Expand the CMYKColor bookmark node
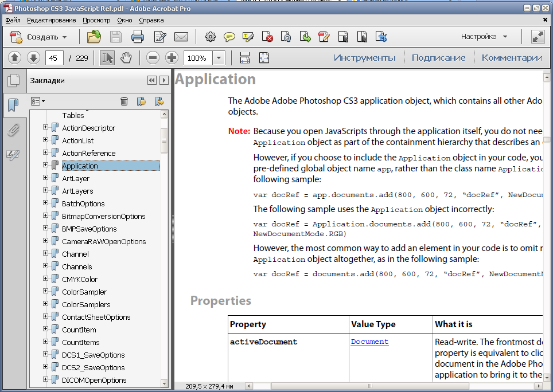This screenshot has width=553, height=392. 45,279
